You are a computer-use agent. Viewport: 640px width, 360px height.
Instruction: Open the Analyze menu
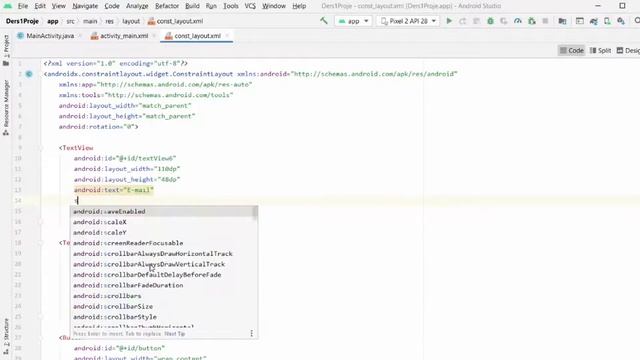point(137,6)
